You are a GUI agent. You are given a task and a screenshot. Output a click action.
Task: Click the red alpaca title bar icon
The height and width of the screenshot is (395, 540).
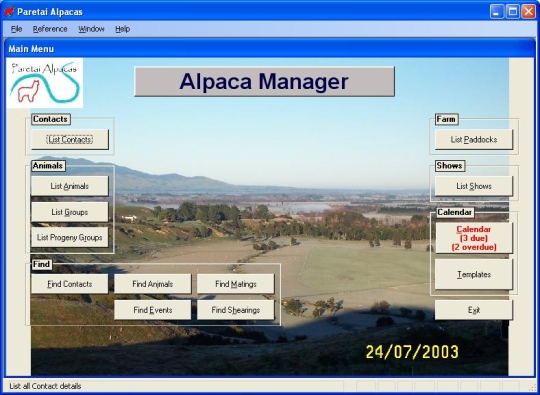coord(9,11)
